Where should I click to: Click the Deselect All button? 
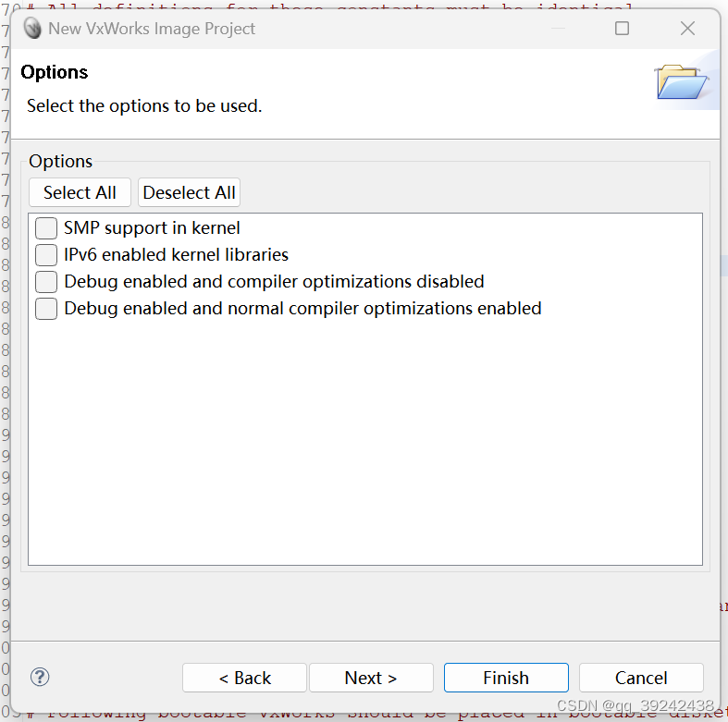189,192
